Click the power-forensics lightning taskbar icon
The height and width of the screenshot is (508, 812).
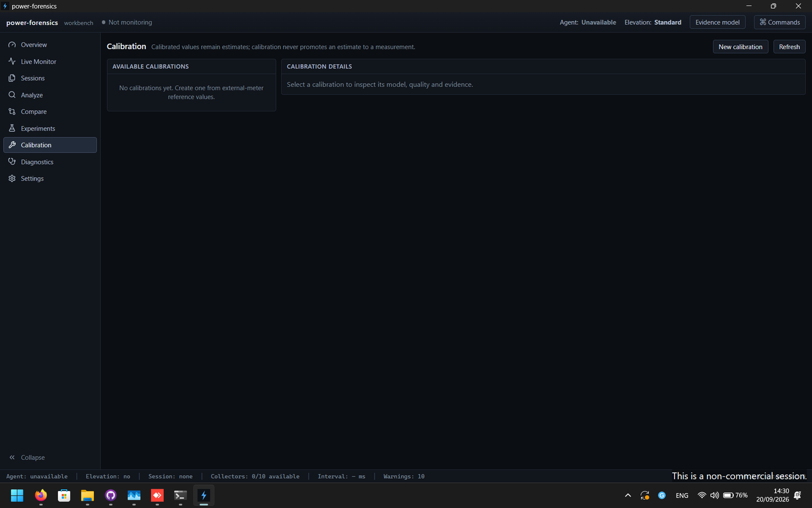[204, 496]
